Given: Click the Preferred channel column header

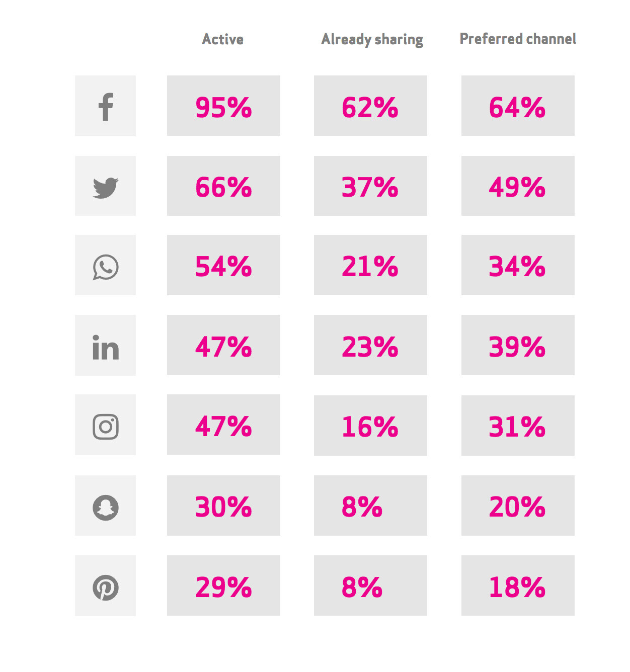Looking at the screenshot, I should (518, 39).
